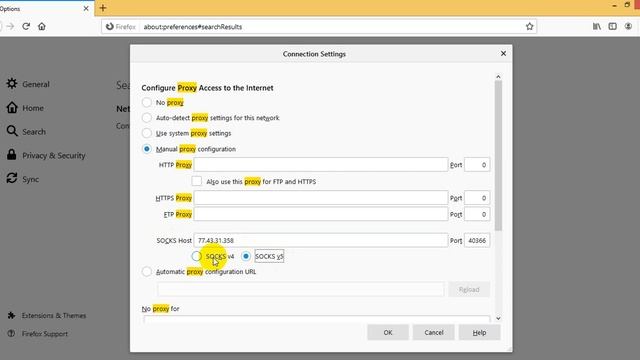Minimize the Firefox window
Viewport: 640px width, 360px height.
[614, 5]
